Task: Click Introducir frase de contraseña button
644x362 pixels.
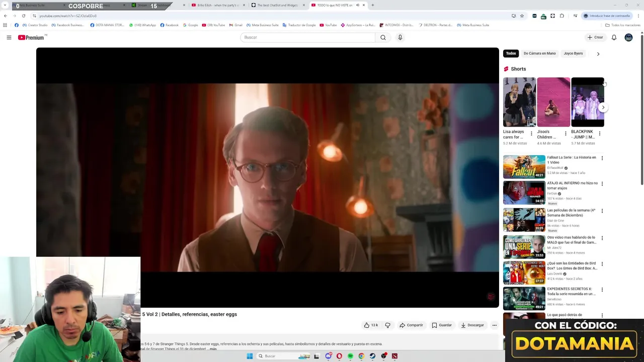Action: [x=607, y=16]
